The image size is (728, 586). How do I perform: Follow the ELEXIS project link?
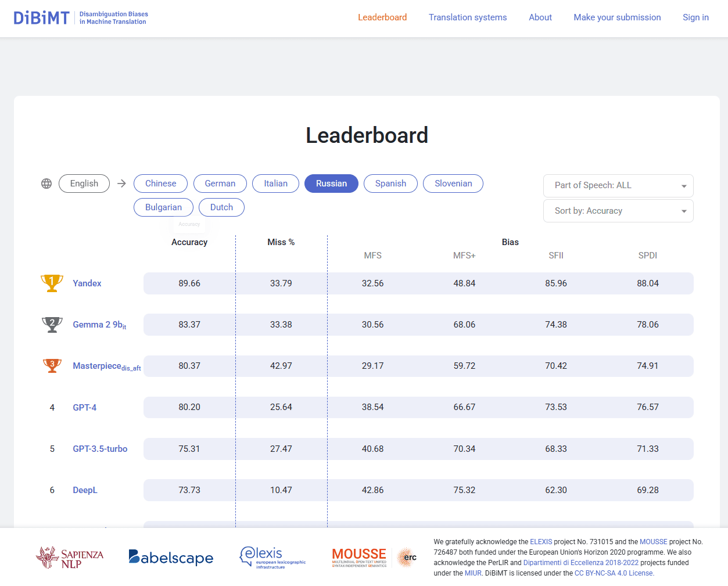tap(541, 542)
